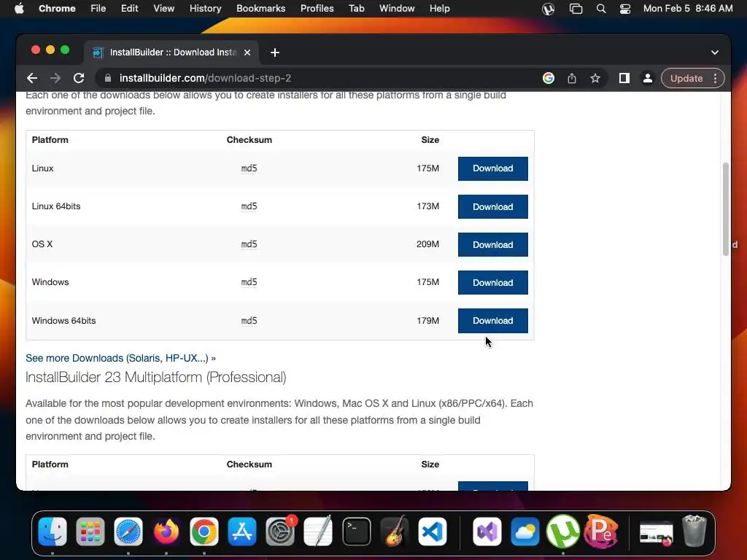Image resolution: width=747 pixels, height=560 pixels.
Task: Reload the InstallBuilder page
Action: 79,78
